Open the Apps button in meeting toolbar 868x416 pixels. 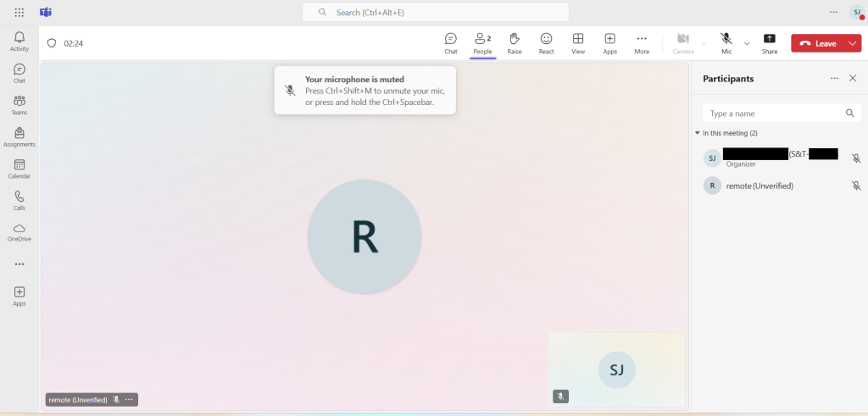click(609, 42)
